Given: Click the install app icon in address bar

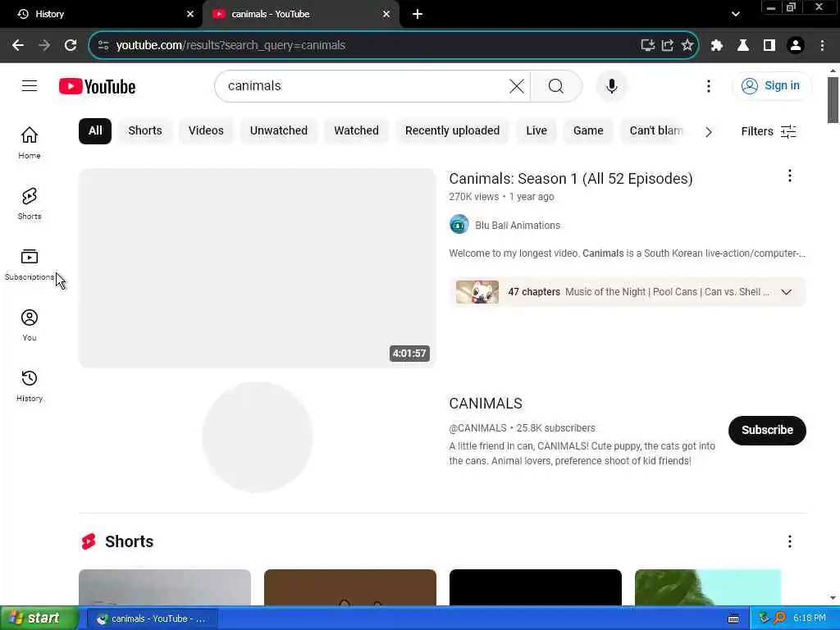Looking at the screenshot, I should [x=648, y=45].
